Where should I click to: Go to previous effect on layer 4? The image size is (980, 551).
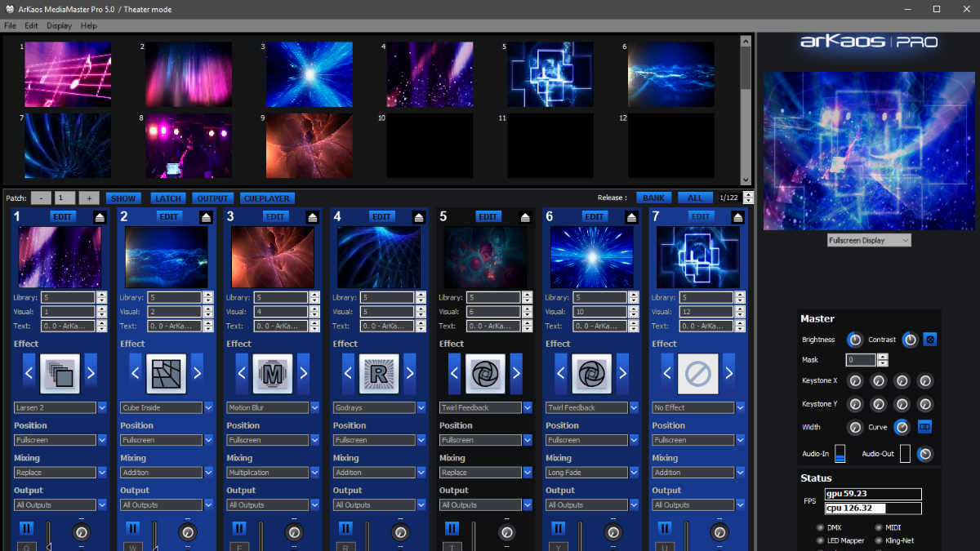coord(348,374)
